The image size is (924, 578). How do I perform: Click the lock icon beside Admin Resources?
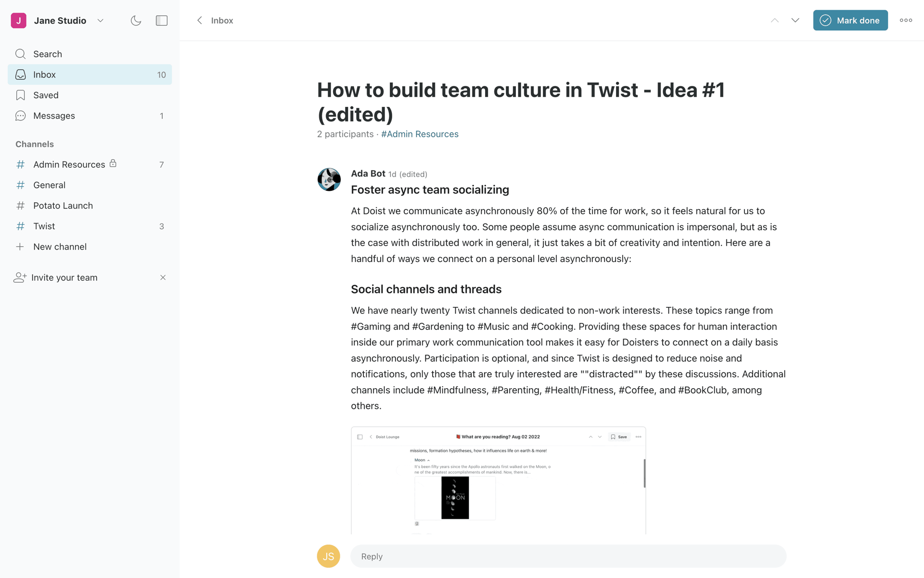pos(113,163)
